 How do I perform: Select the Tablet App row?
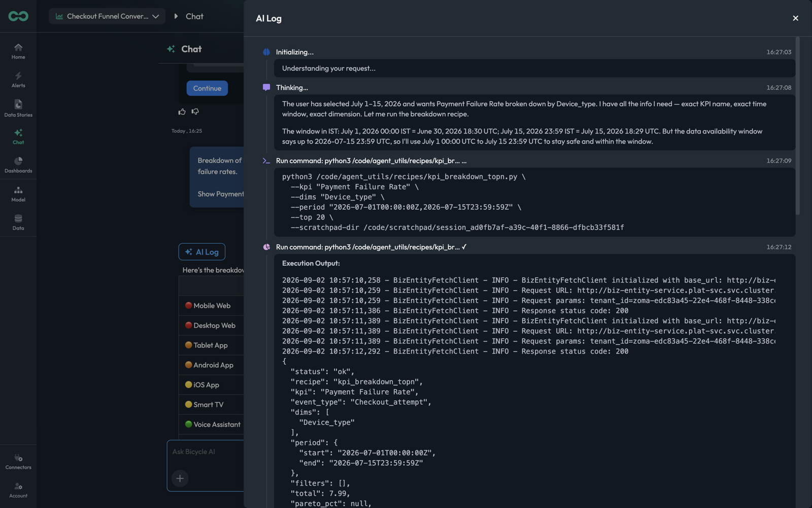coord(211,345)
